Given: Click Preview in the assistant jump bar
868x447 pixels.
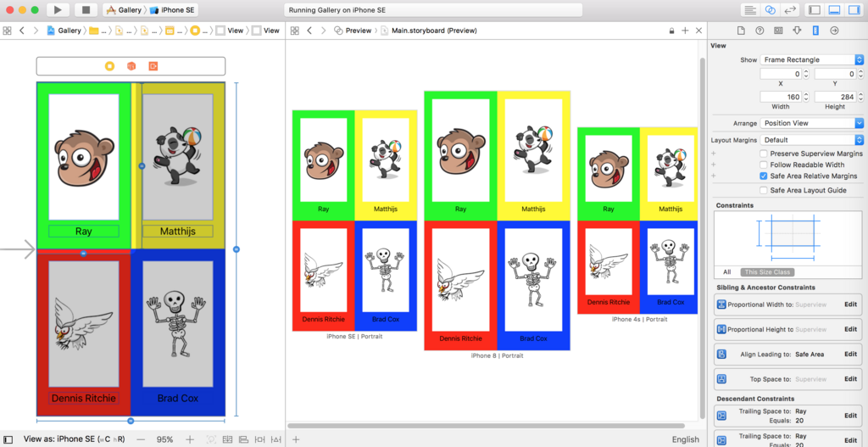Looking at the screenshot, I should tap(353, 31).
